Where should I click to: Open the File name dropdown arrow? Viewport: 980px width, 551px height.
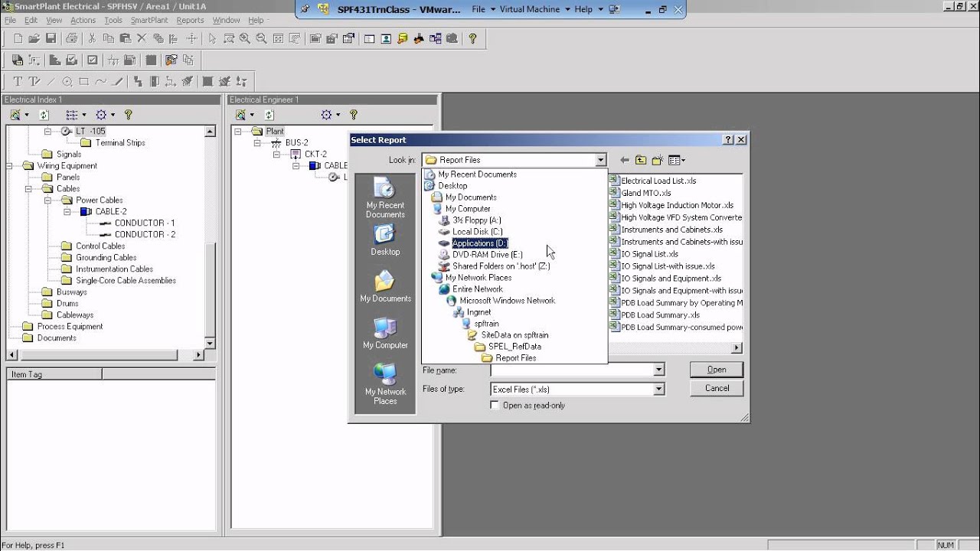(658, 370)
